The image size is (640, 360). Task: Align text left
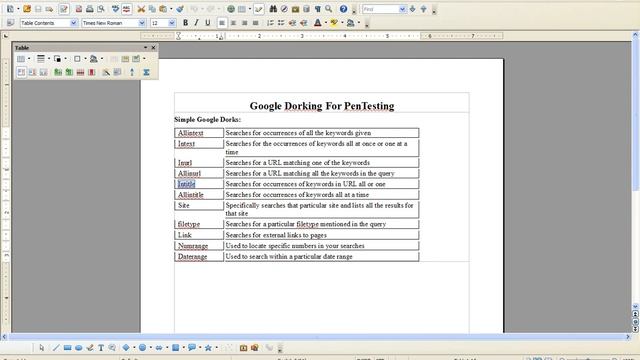coord(222,23)
